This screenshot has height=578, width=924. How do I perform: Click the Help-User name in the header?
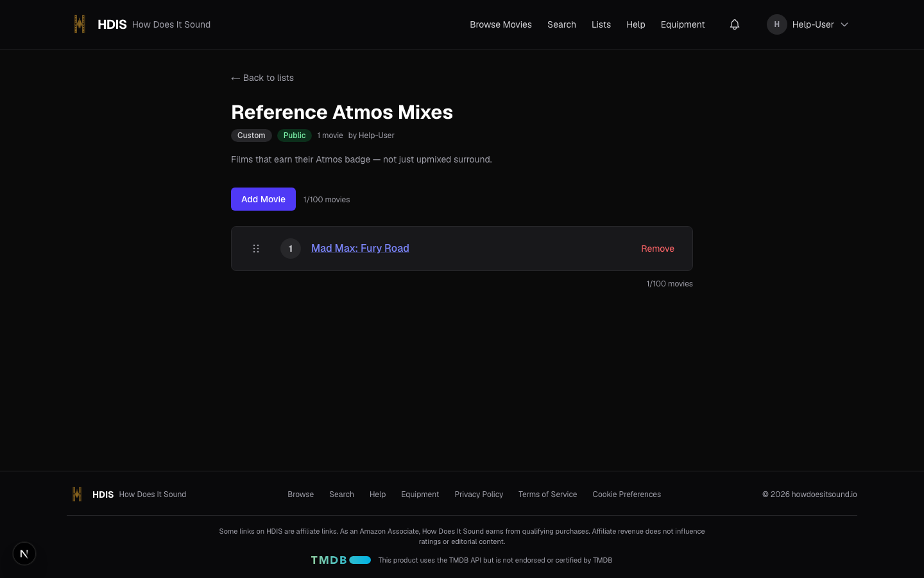pyautogui.click(x=813, y=24)
